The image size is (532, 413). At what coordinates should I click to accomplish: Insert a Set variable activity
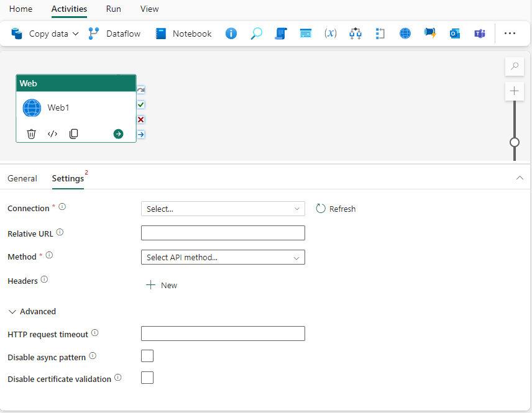330,34
